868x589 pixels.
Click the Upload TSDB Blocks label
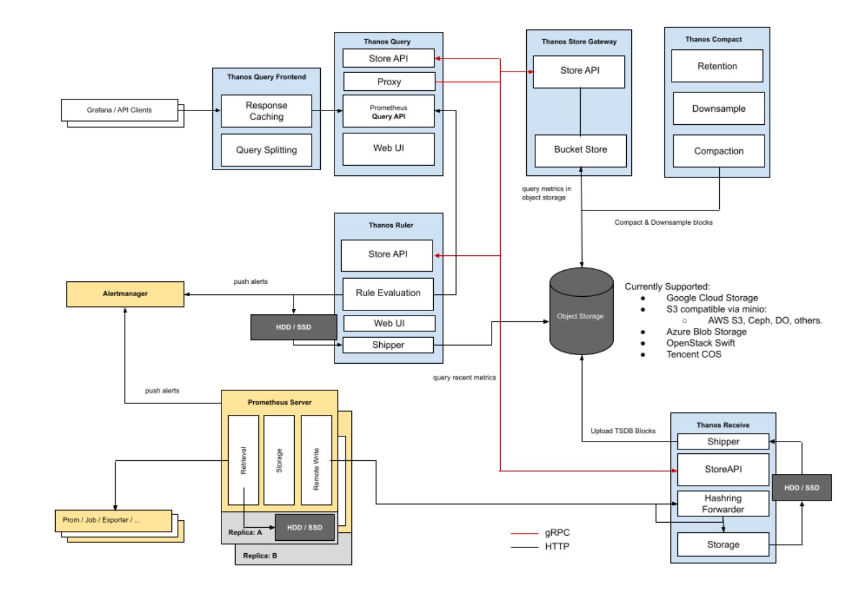tap(623, 431)
